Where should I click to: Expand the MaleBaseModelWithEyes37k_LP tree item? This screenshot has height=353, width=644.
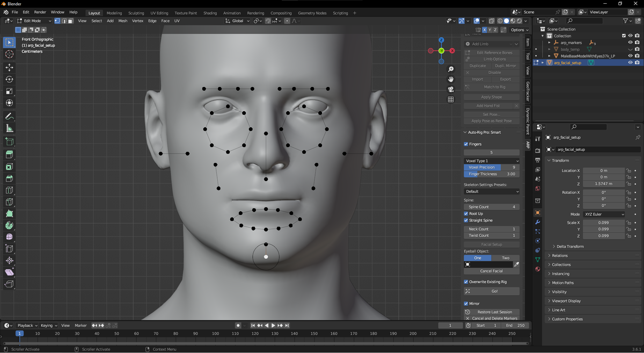coord(550,55)
